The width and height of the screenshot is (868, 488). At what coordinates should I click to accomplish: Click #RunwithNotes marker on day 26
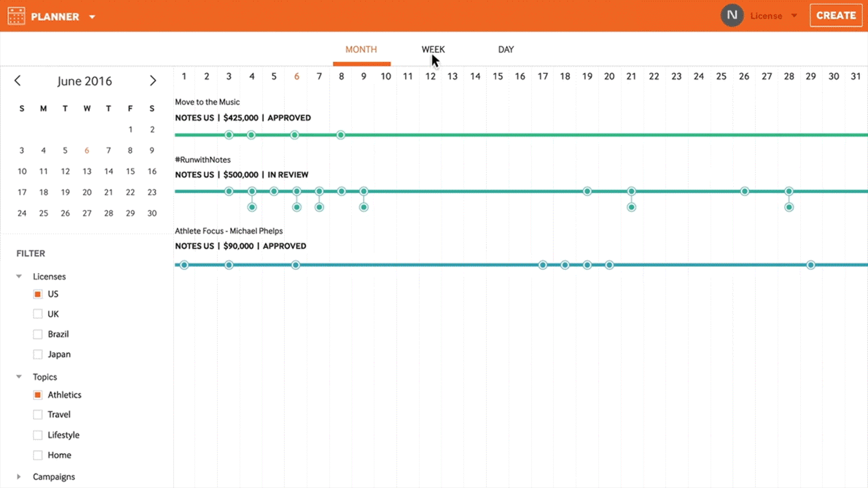tap(745, 192)
